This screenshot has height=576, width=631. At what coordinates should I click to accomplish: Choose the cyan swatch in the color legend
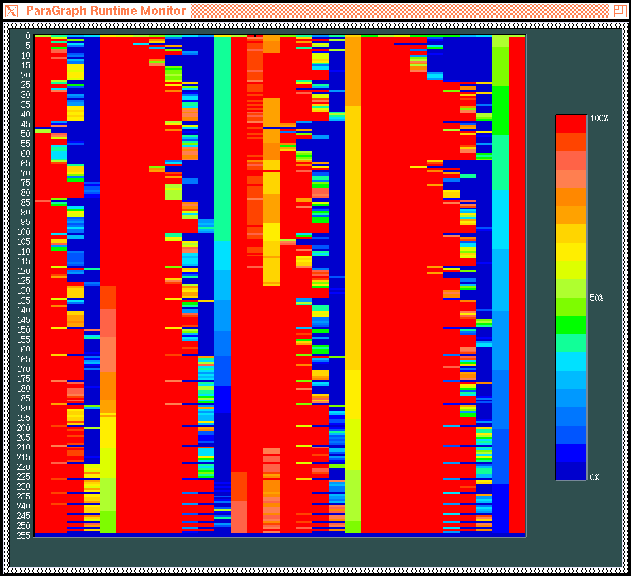point(570,361)
